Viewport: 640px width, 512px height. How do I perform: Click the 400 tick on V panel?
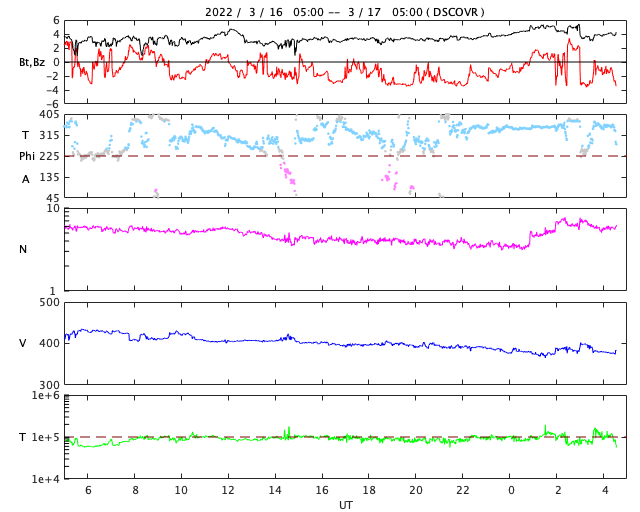[x=49, y=343]
